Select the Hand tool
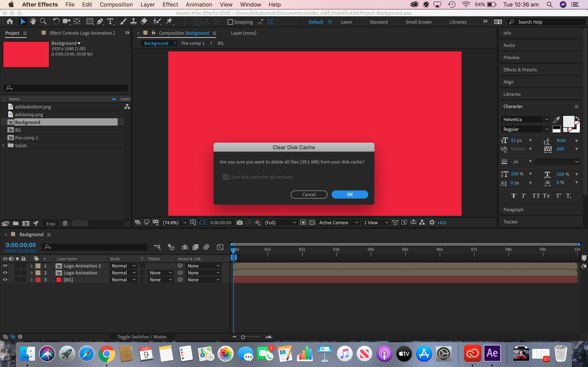The image size is (588, 367). point(33,21)
